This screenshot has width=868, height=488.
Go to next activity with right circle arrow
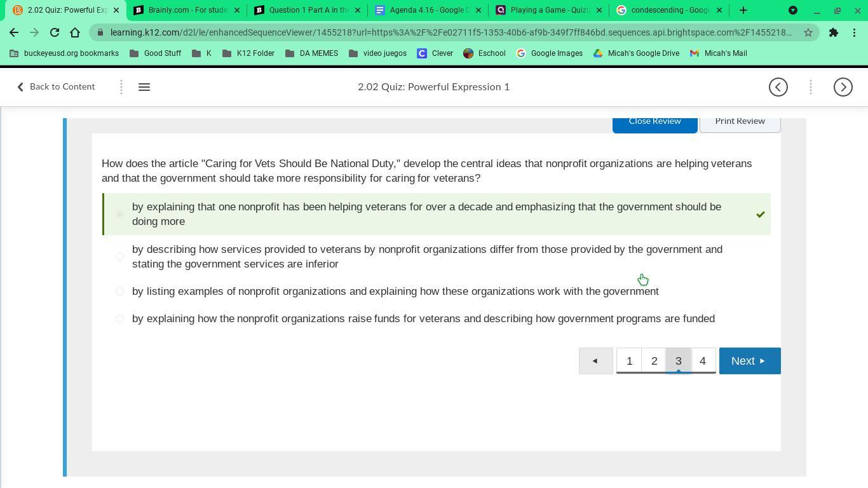[843, 87]
